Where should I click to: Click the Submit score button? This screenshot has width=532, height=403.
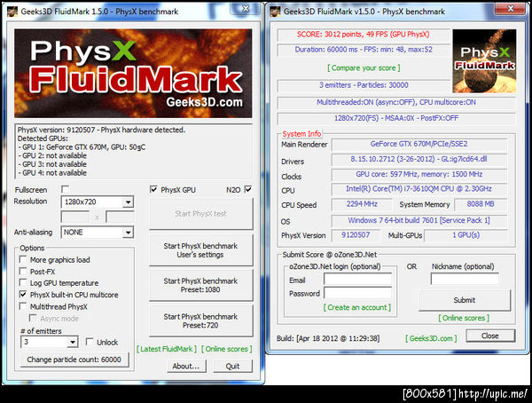click(465, 300)
